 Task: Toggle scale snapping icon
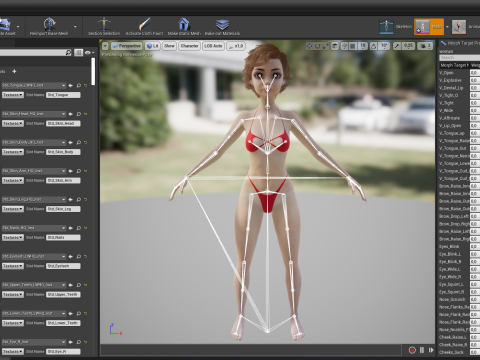click(x=397, y=46)
